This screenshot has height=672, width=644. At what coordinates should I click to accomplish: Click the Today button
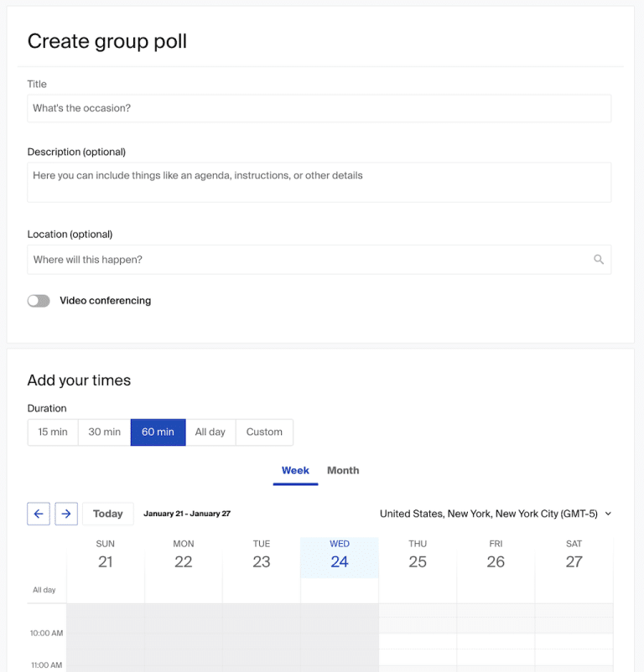107,513
